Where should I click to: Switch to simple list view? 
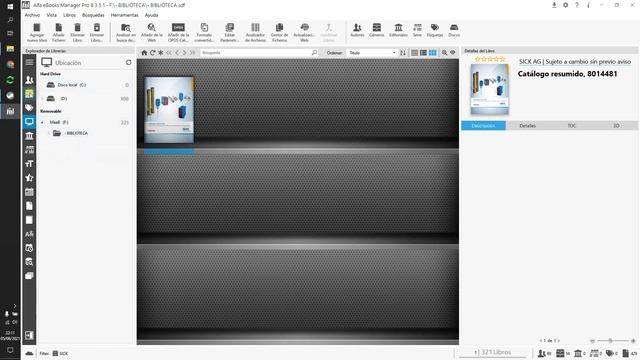[x=415, y=53]
